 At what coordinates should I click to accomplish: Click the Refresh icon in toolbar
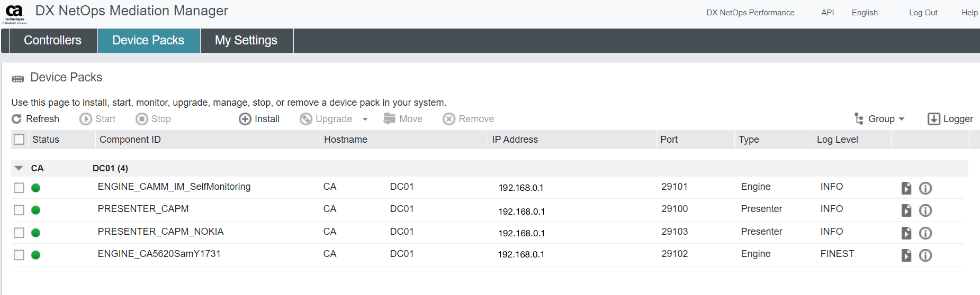coord(17,119)
